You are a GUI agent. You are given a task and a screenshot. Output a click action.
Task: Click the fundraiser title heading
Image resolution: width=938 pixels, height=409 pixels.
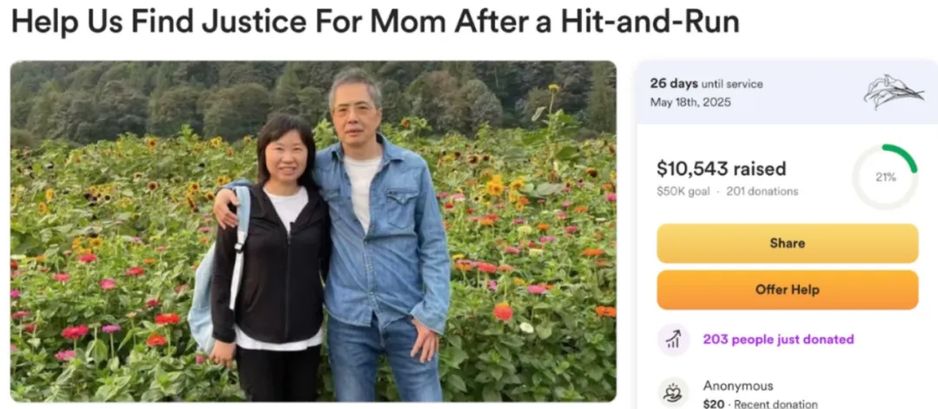point(375,22)
